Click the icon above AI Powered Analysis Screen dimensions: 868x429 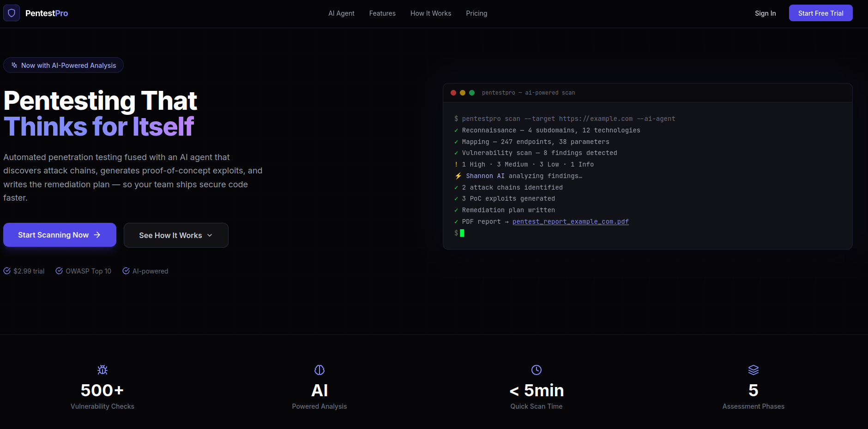tap(319, 369)
